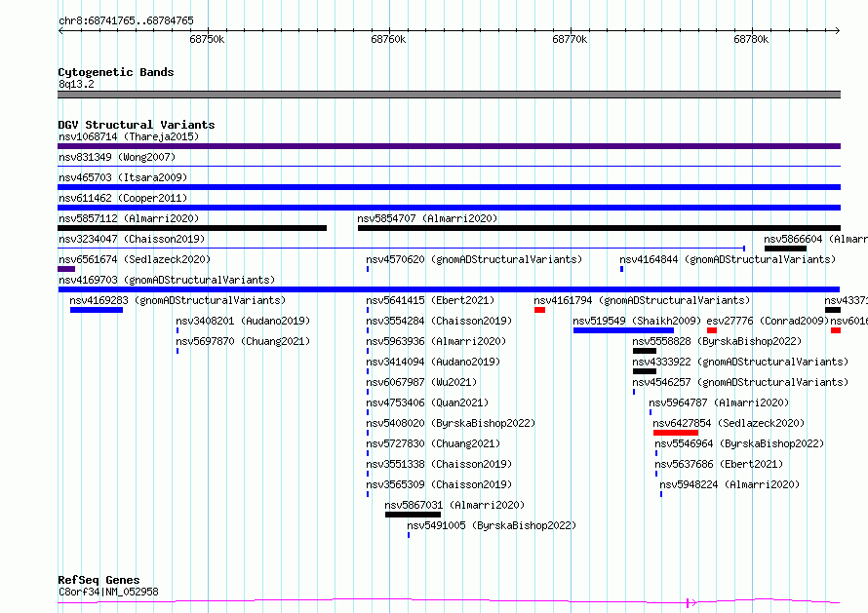Click the 68760k ruler position

pos(388,39)
